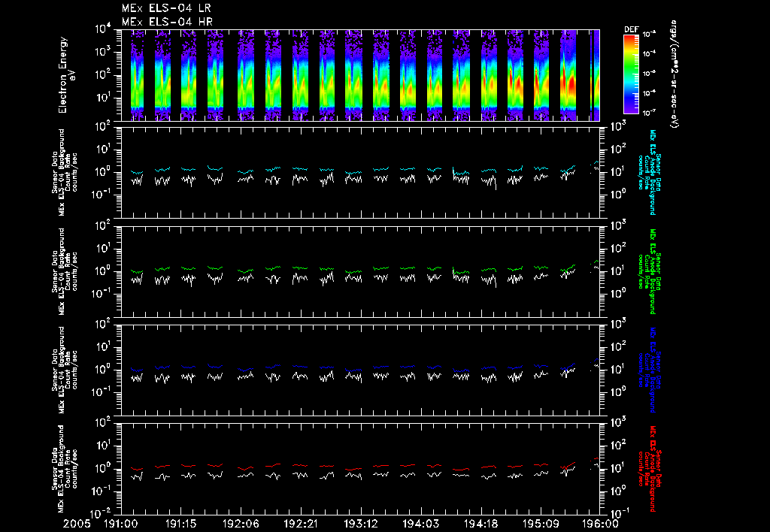Click the year label "2005"
The image size is (770, 532).
[x=77, y=524]
